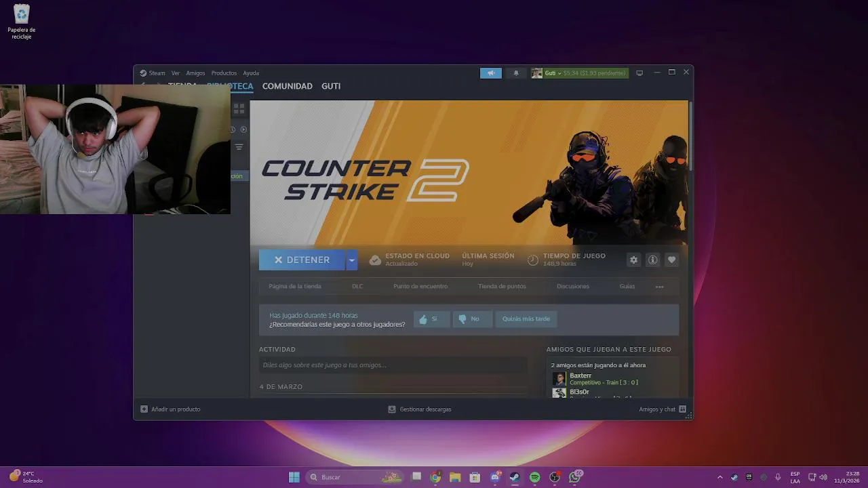Open the Steam announcements megaphone button
868x488 pixels.
tap(491, 73)
